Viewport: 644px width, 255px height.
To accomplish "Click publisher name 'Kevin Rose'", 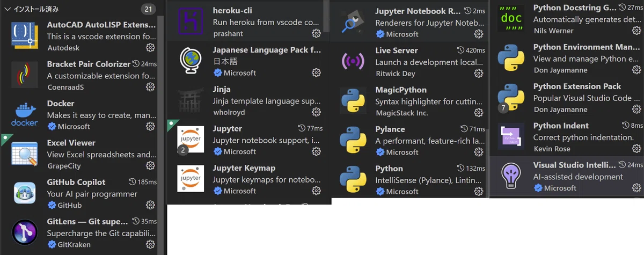I will pyautogui.click(x=552, y=148).
